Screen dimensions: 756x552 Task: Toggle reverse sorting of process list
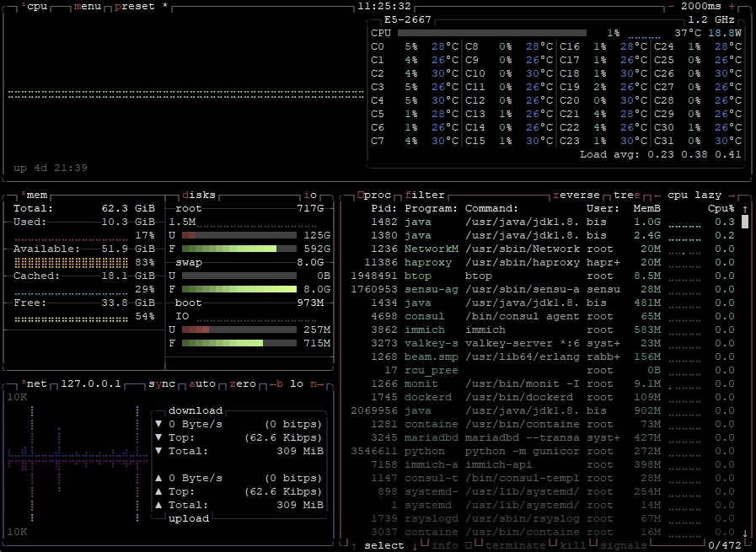576,195
